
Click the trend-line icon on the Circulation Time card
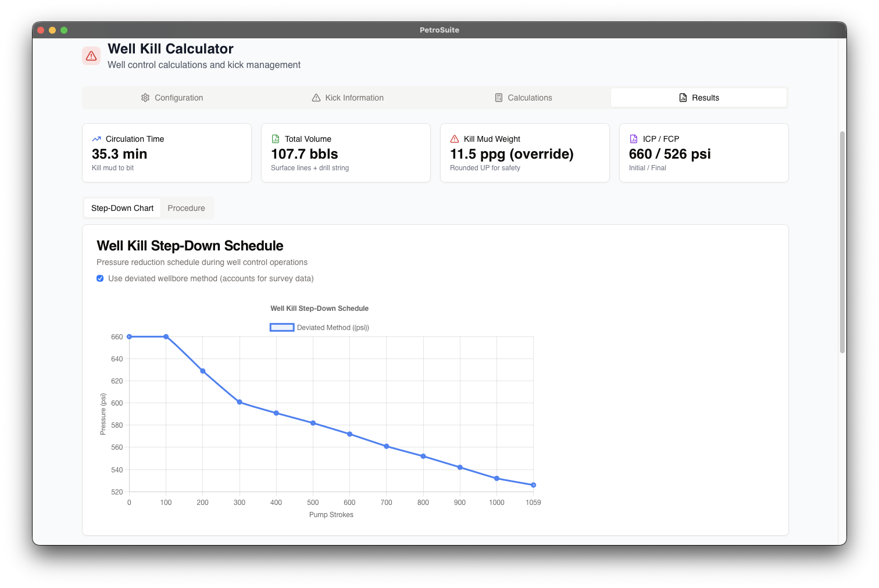[97, 138]
